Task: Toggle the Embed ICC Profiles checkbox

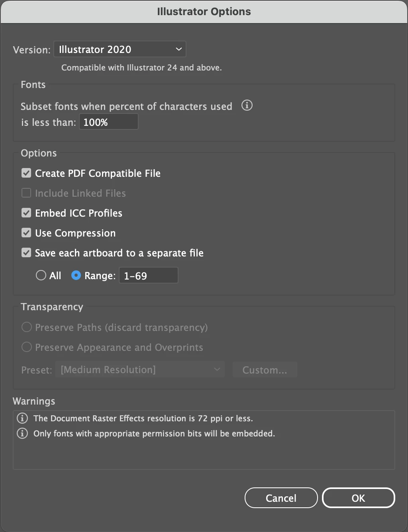Action: point(26,213)
